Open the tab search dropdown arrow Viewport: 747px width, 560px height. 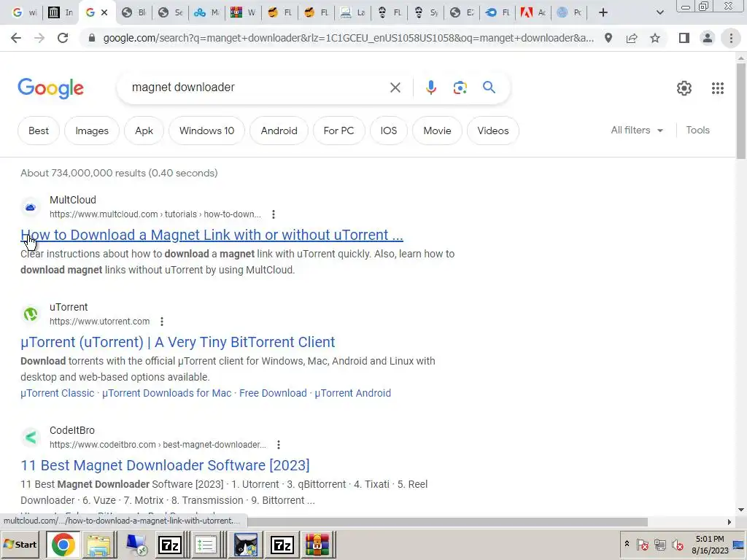(659, 12)
